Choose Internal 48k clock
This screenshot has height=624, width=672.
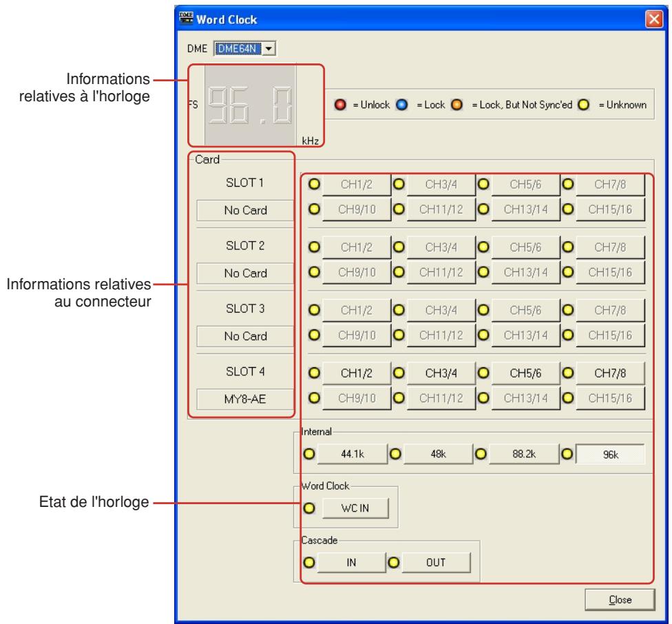438,454
